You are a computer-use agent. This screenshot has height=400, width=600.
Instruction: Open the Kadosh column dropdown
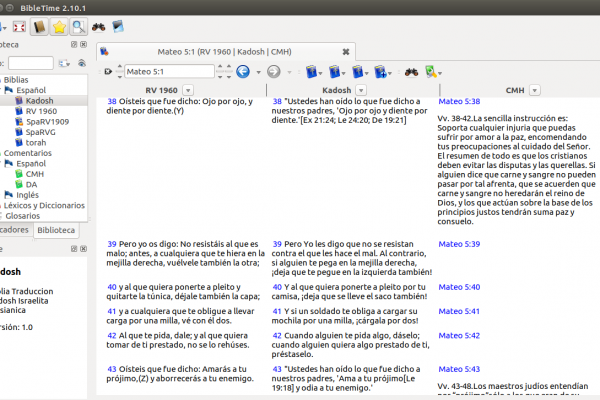(361, 90)
